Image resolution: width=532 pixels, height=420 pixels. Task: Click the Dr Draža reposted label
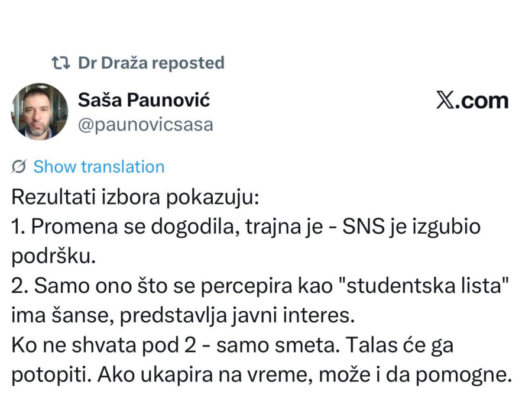(151, 62)
